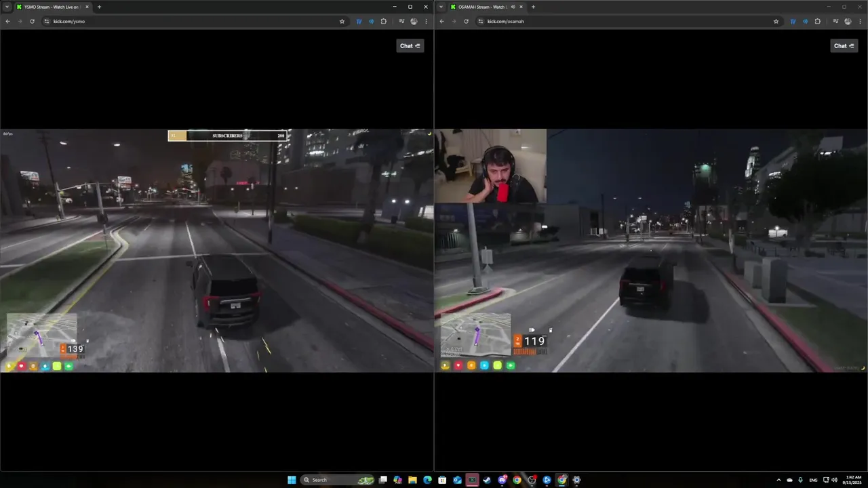Open Microsoft Store from taskbar
868x488 pixels.
coord(442,480)
